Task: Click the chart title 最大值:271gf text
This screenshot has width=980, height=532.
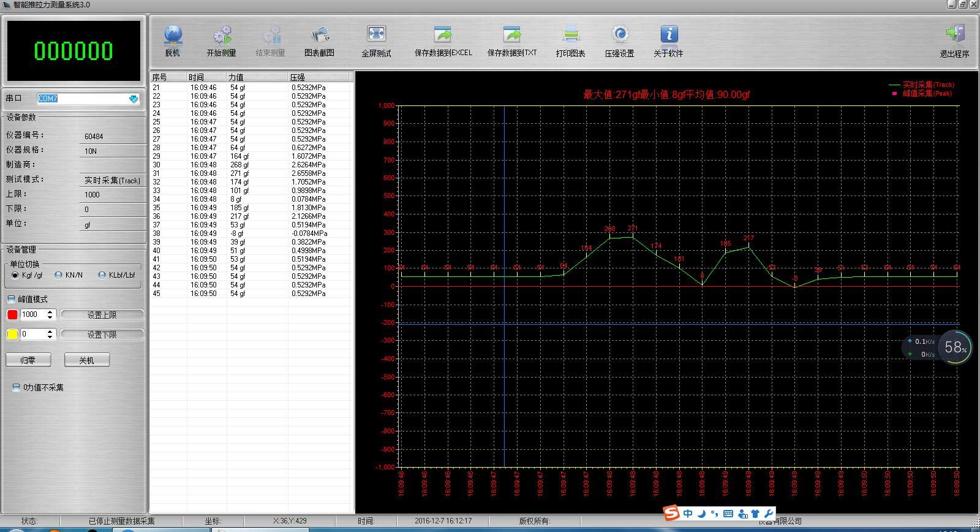Action: coord(611,94)
